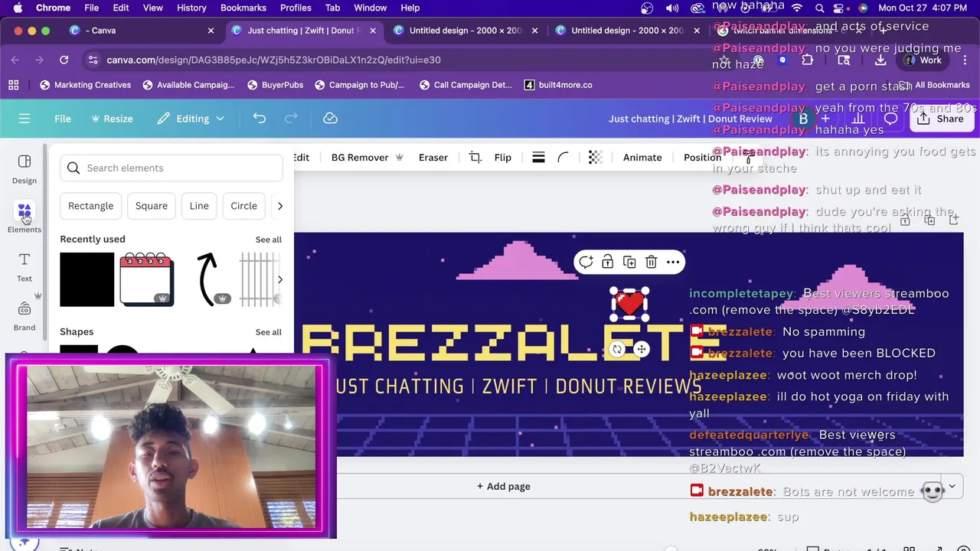
Task: Open the Apple menu
Action: coord(18,8)
